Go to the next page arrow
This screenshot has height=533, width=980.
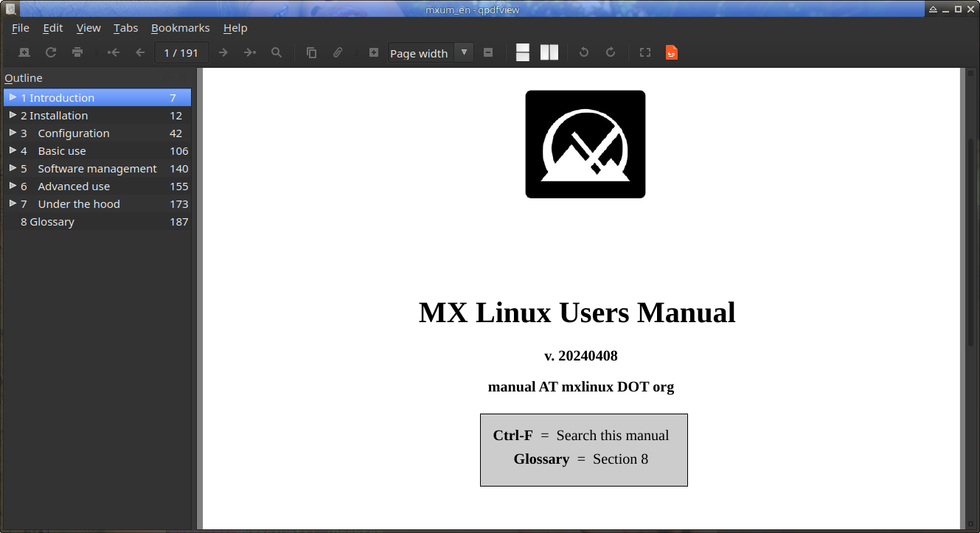(223, 52)
